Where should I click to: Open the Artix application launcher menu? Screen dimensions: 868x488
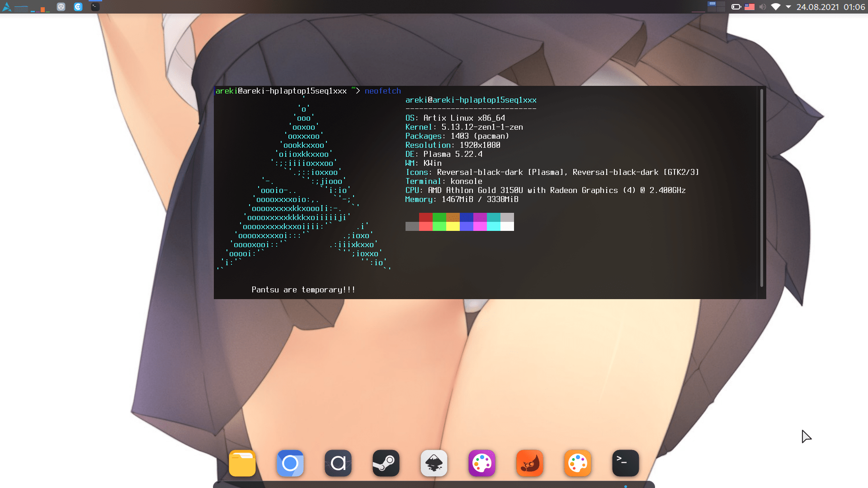pos(7,7)
